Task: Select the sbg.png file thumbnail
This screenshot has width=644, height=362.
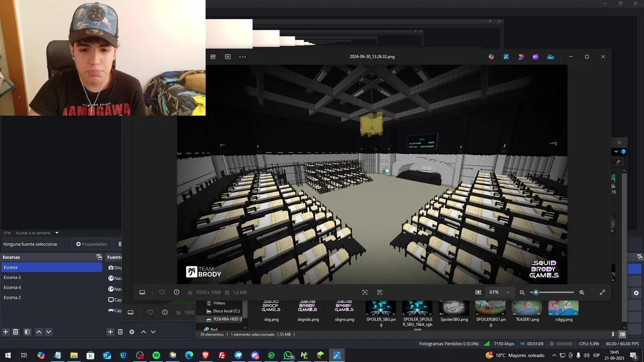Action: 271,310
